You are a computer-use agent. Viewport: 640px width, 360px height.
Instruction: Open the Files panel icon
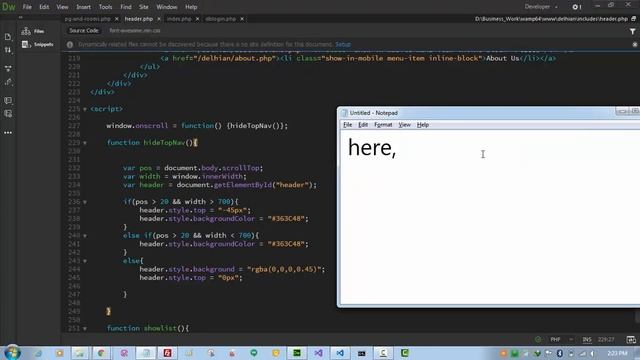click(x=26, y=31)
